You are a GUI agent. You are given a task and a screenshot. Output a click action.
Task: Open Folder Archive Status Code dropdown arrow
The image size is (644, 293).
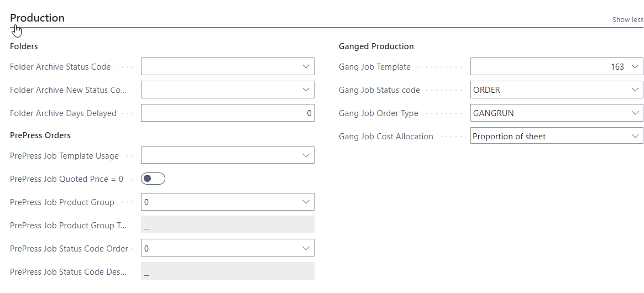pos(306,66)
